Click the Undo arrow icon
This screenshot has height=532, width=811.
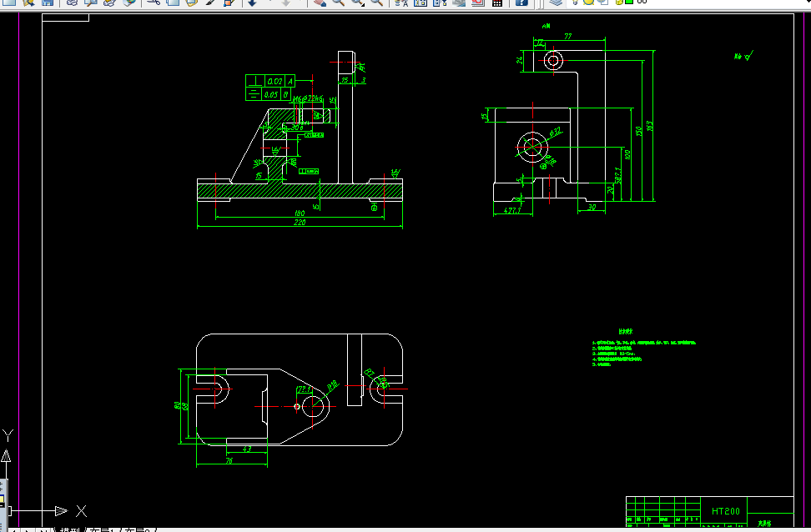253,2
